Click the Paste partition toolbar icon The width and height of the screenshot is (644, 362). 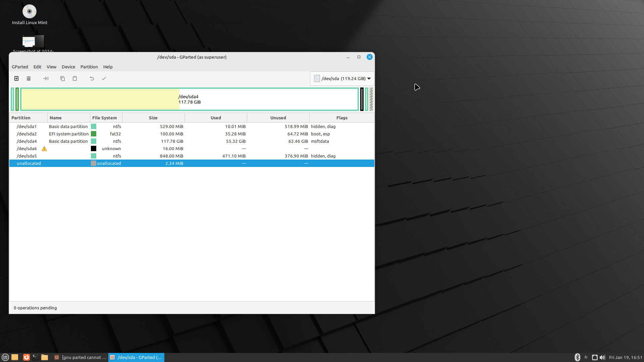click(75, 78)
